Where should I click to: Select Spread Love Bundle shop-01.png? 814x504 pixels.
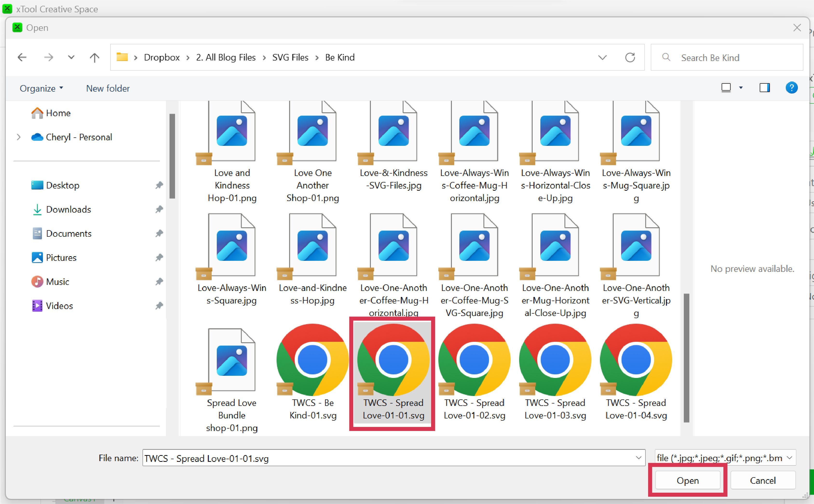232,380
